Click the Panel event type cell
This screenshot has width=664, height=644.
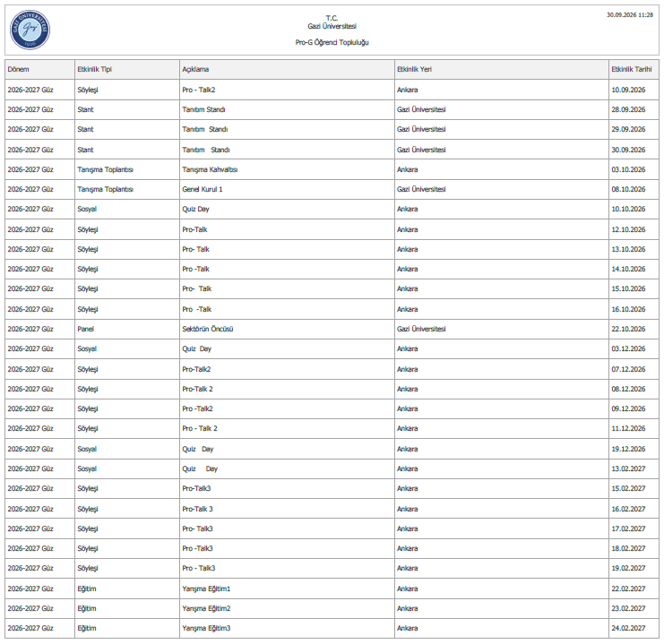tap(127, 329)
